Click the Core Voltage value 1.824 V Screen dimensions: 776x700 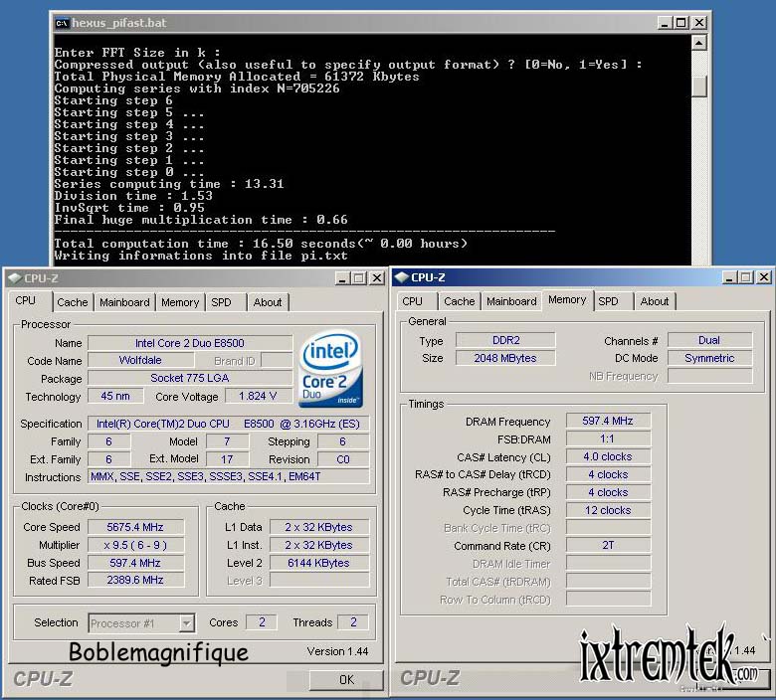[x=258, y=396]
